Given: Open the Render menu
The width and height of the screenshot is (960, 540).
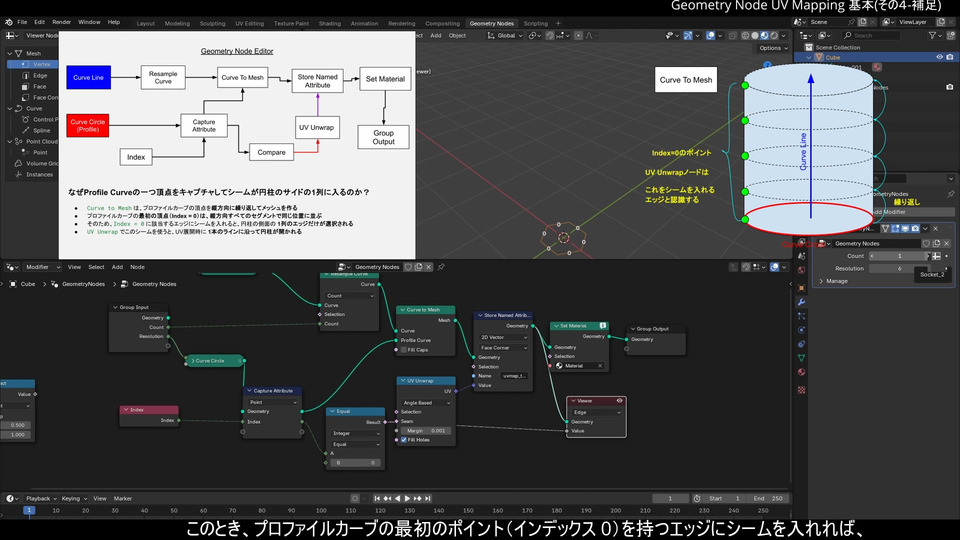Looking at the screenshot, I should [62, 22].
